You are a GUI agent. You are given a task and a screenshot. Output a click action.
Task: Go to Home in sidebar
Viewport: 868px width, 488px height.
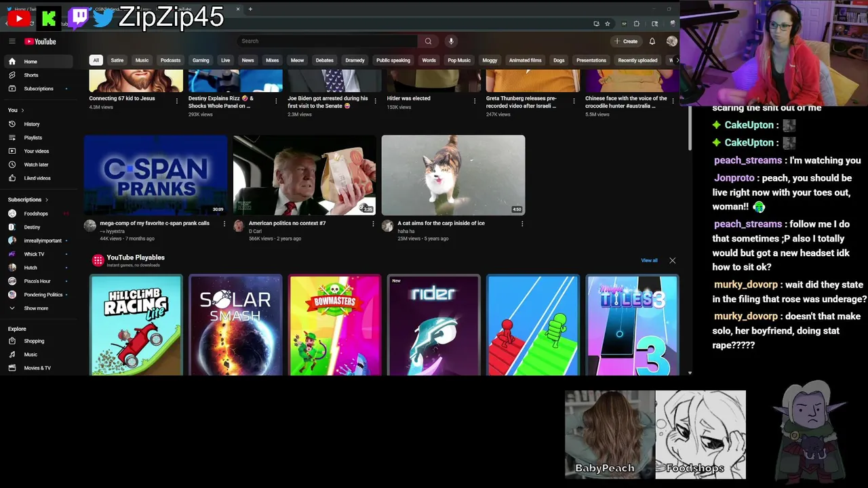[x=39, y=62]
